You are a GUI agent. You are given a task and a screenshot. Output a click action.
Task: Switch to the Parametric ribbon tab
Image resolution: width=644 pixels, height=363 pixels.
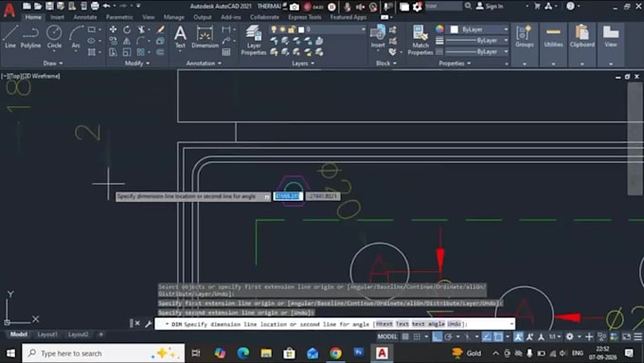tap(119, 17)
